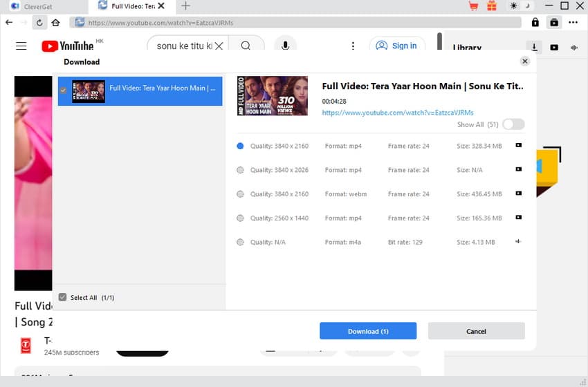This screenshot has height=387, width=588.
Task: Enable the Show All toggle
Action: [513, 124]
